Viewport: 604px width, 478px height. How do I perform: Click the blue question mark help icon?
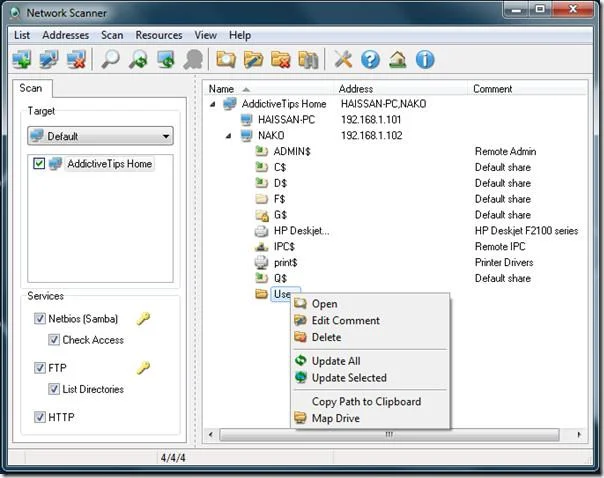[x=370, y=60]
